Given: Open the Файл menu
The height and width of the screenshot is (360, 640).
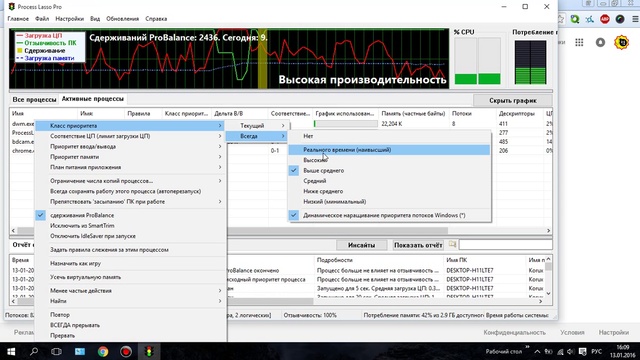Looking at the screenshot, I should tap(42, 19).
